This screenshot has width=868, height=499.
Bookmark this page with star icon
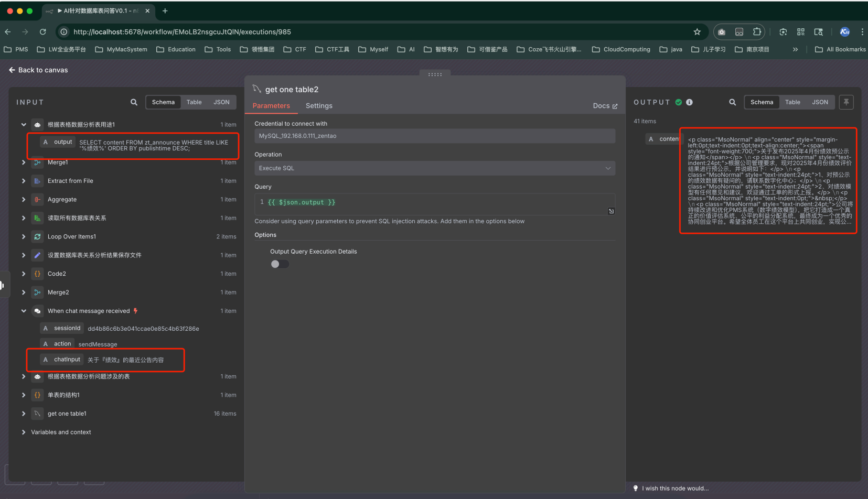(697, 32)
